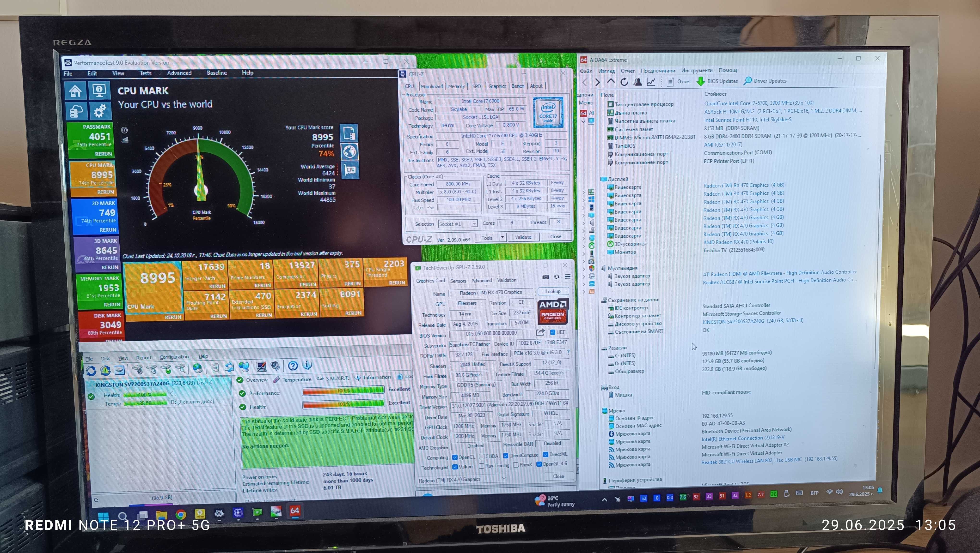
Task: Click the BIOS export share icon in GPU-Z
Action: 540,332
